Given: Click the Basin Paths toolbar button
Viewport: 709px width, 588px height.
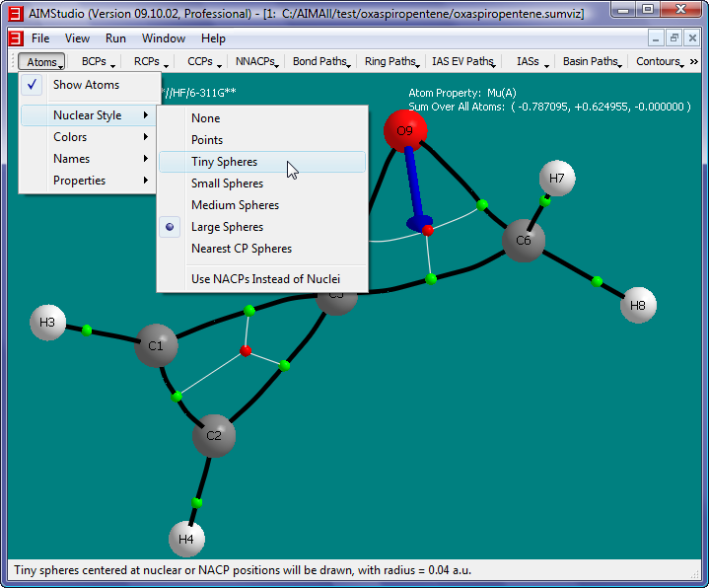Looking at the screenshot, I should coord(592,62).
